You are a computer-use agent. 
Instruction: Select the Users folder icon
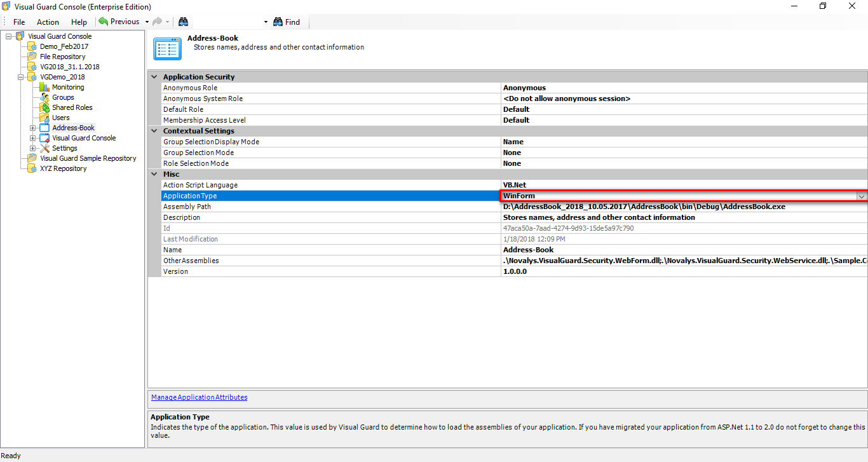coord(45,118)
